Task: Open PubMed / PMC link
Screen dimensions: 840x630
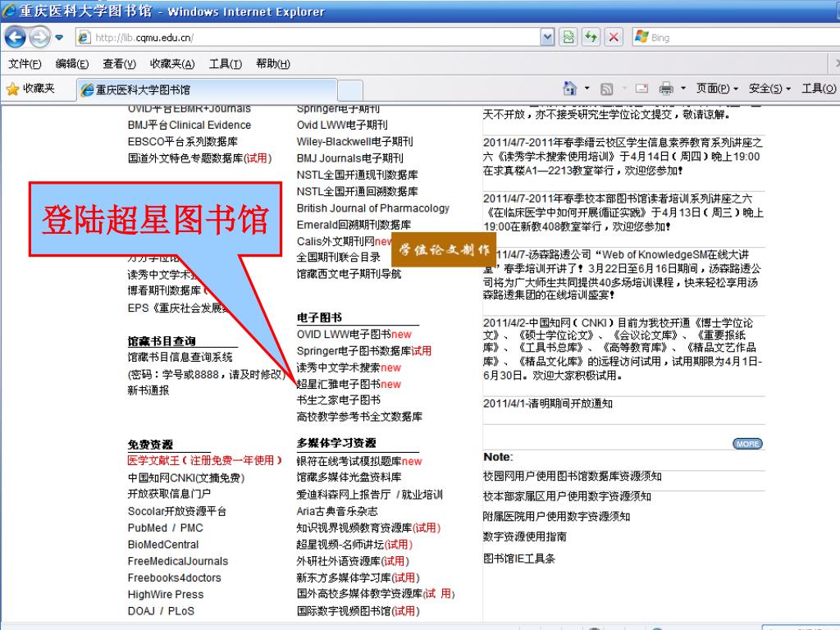Action: click(165, 527)
